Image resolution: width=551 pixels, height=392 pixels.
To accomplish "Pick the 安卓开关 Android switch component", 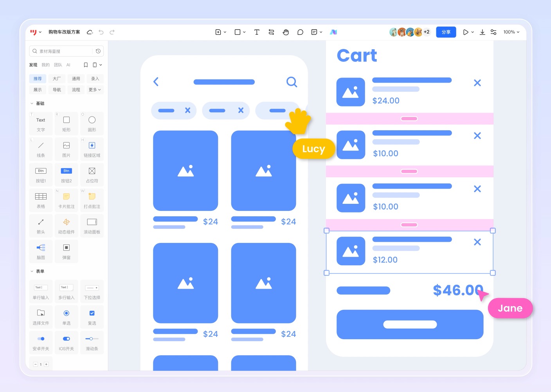I will point(41,343).
